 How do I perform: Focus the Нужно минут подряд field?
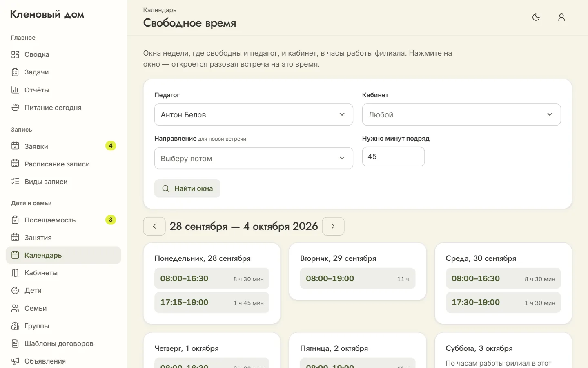pyautogui.click(x=393, y=157)
